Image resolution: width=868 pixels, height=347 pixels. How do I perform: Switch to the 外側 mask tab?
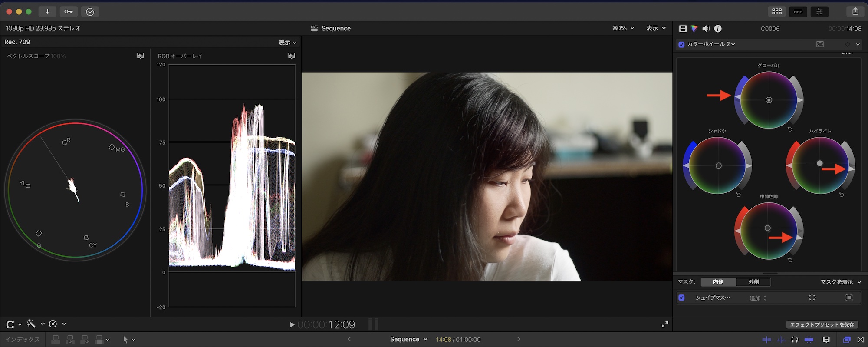[753, 282]
